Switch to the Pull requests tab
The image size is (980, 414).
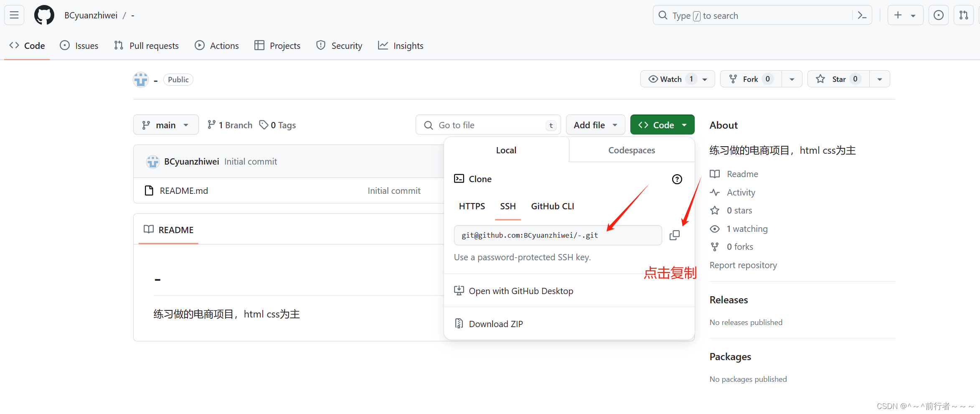[147, 46]
